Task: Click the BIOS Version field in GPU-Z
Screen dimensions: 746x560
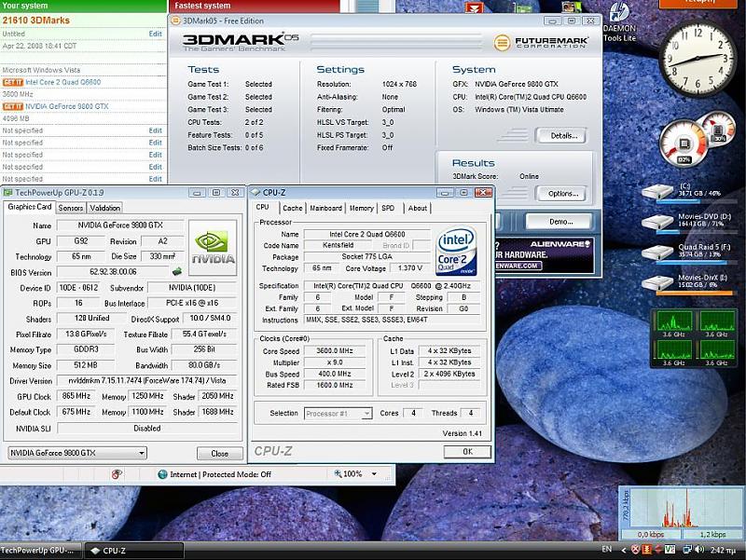Action: [113, 272]
